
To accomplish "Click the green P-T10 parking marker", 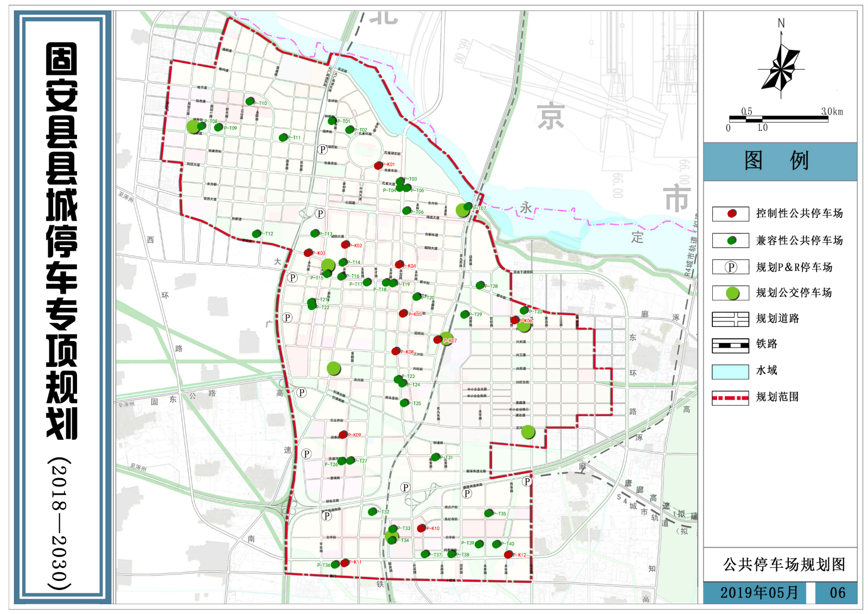I will [250, 102].
